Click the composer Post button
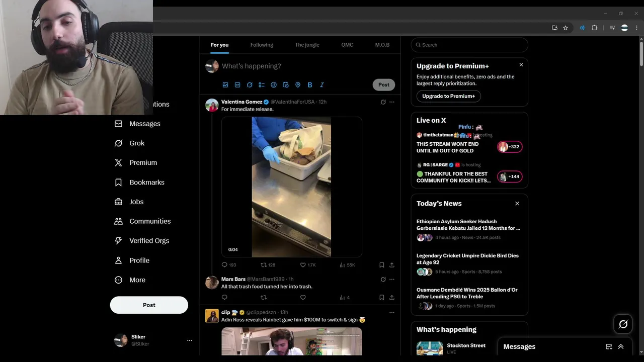Viewport: 644px width, 362px height. (384, 85)
